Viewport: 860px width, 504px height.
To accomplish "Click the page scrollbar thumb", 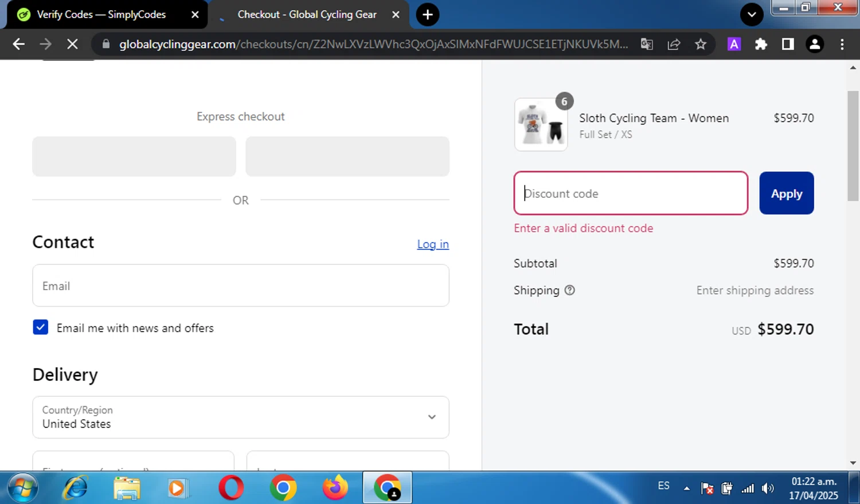I will 853,146.
